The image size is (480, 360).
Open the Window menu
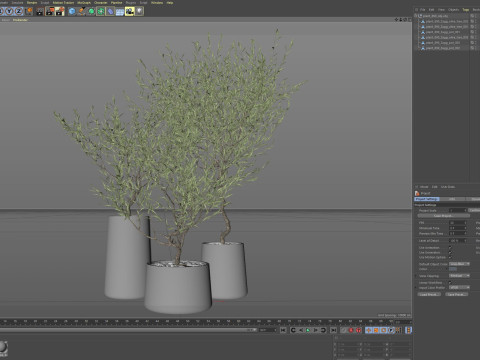157,2
